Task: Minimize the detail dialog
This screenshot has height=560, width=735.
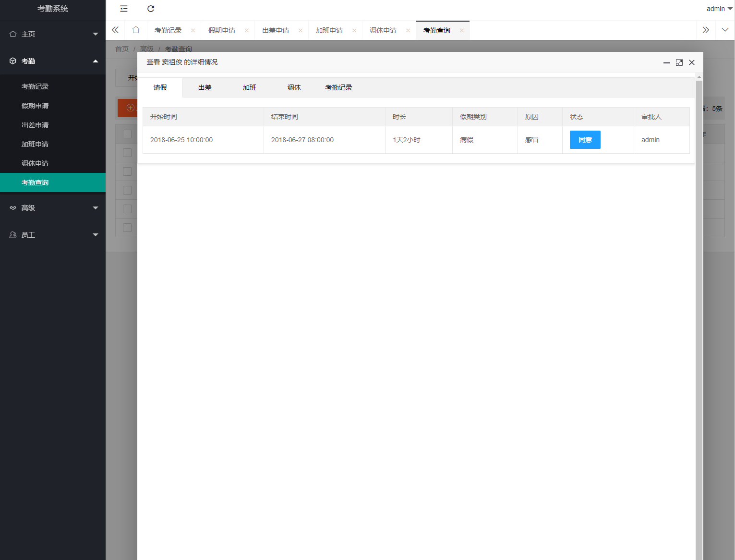Action: pos(667,62)
